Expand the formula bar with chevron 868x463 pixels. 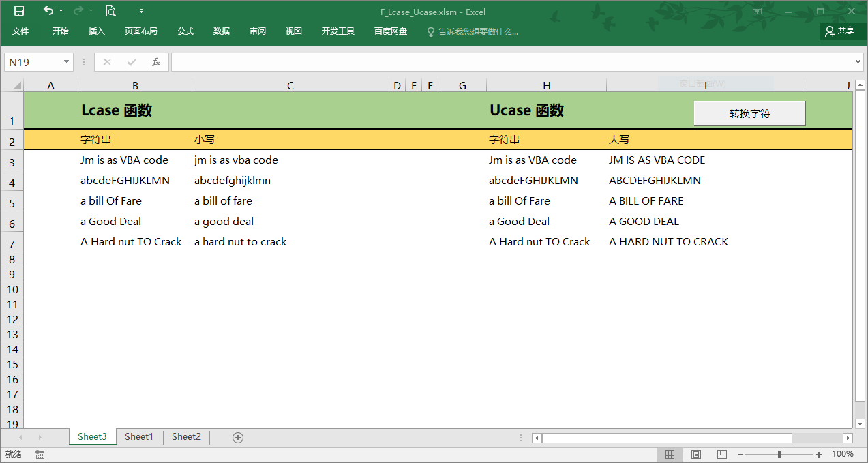point(858,62)
